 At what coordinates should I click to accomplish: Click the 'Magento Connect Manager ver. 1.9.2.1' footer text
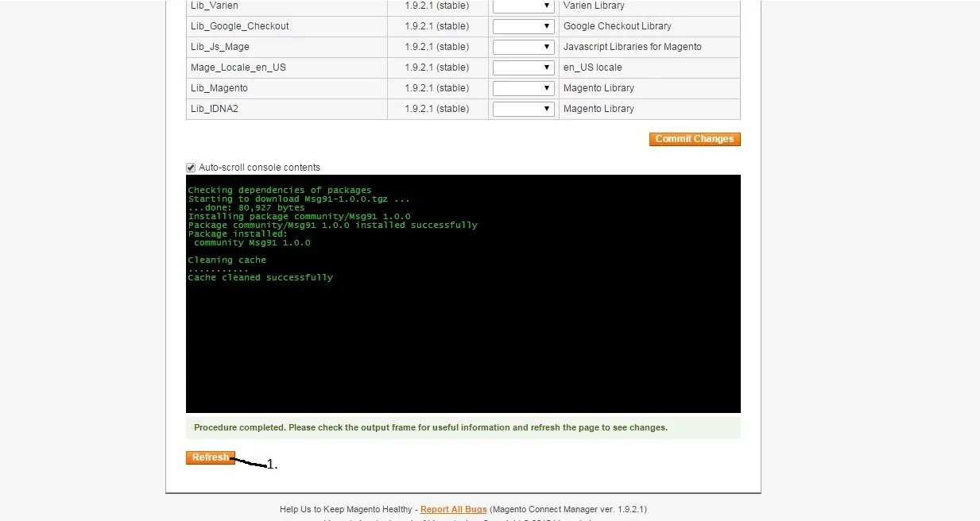click(568, 509)
